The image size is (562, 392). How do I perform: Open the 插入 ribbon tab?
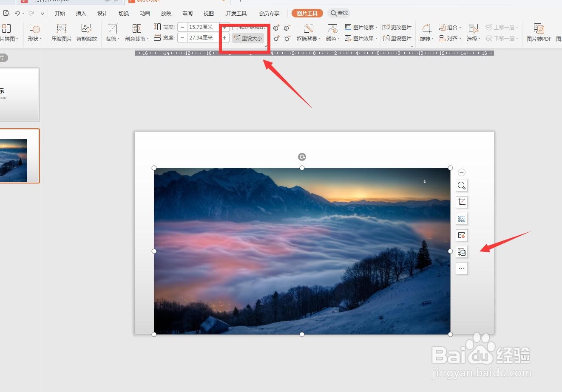81,13
